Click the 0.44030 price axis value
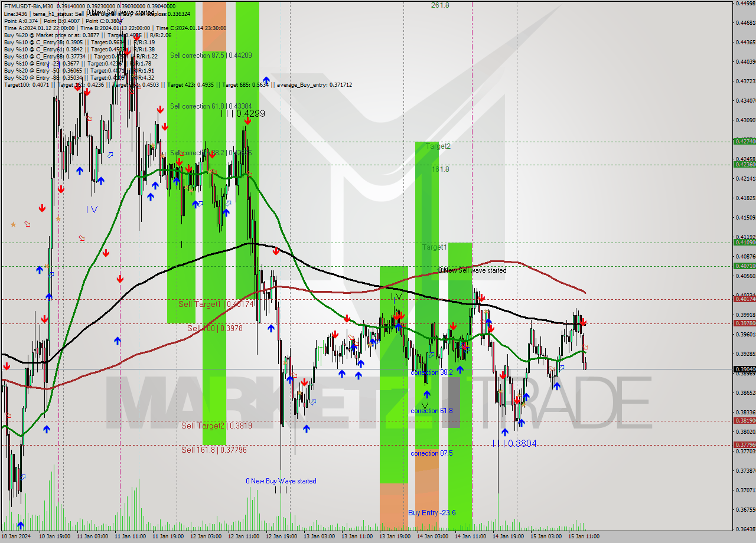 [x=745, y=61]
